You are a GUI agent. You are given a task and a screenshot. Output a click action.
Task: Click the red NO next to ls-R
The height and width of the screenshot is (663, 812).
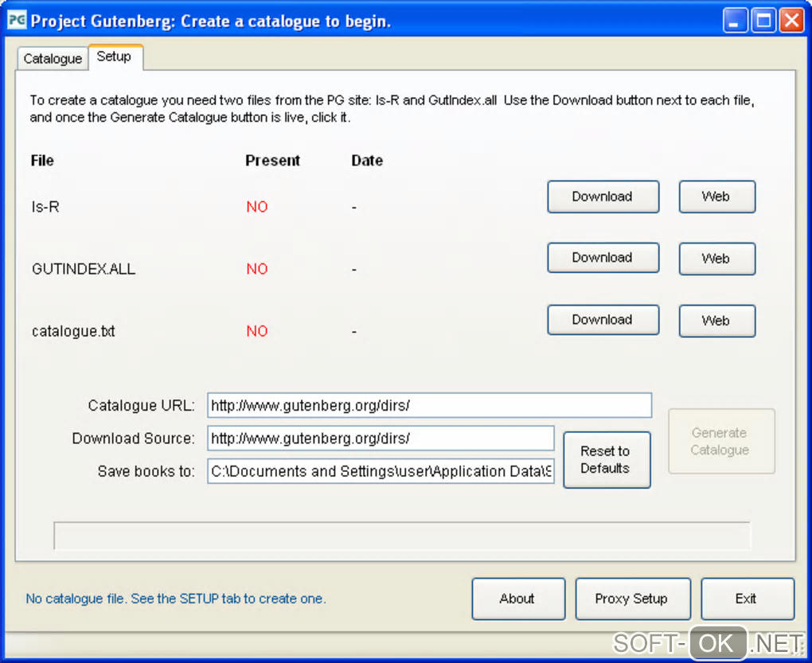click(257, 207)
